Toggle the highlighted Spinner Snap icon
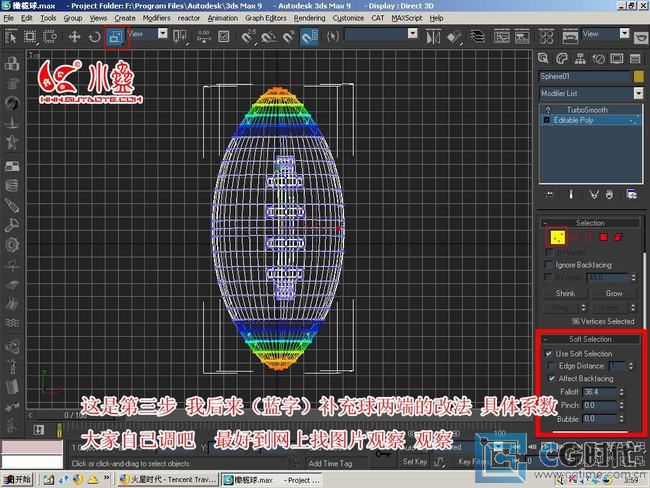650x488 pixels. pos(309,37)
